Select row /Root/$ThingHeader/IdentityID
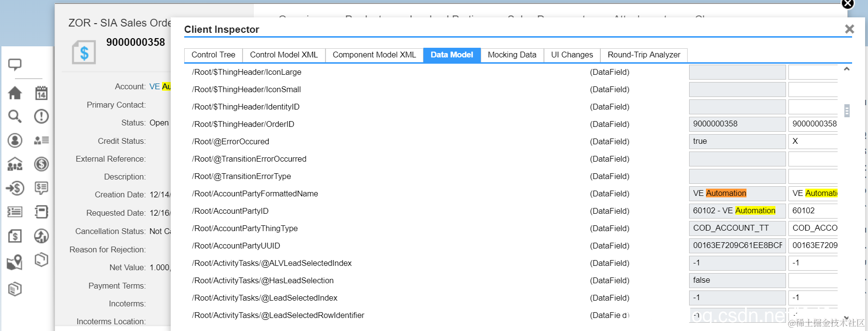 (245, 107)
